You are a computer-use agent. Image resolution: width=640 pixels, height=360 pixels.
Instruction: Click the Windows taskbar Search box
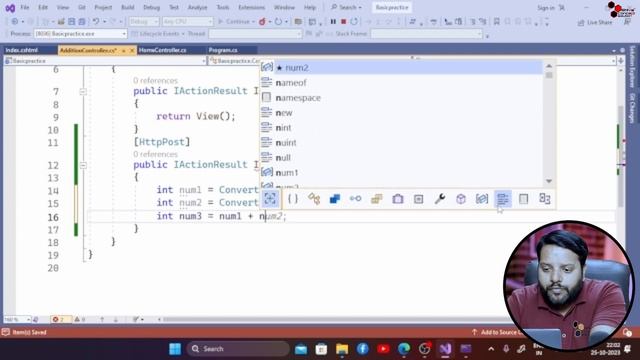[x=238, y=349]
